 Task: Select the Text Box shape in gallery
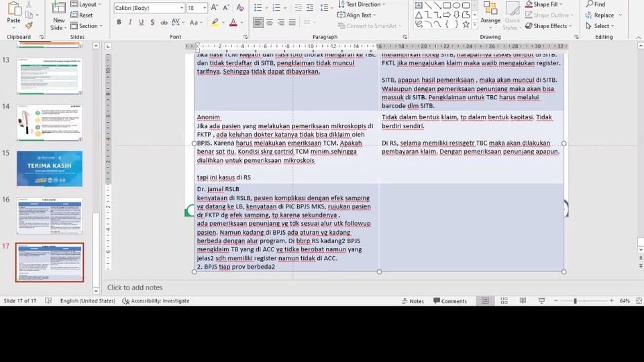tap(419, 5)
